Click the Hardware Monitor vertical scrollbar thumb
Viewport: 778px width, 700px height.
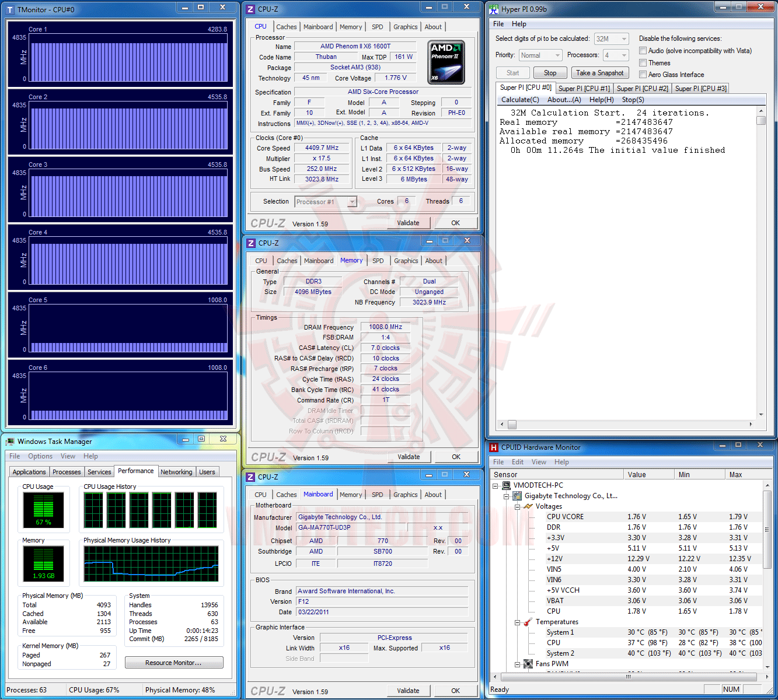point(767,530)
